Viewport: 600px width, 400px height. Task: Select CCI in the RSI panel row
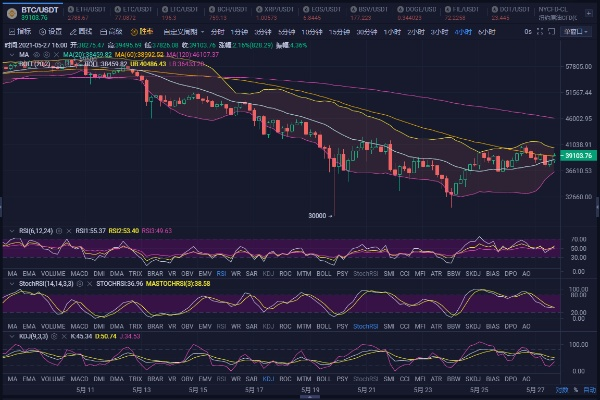404,274
